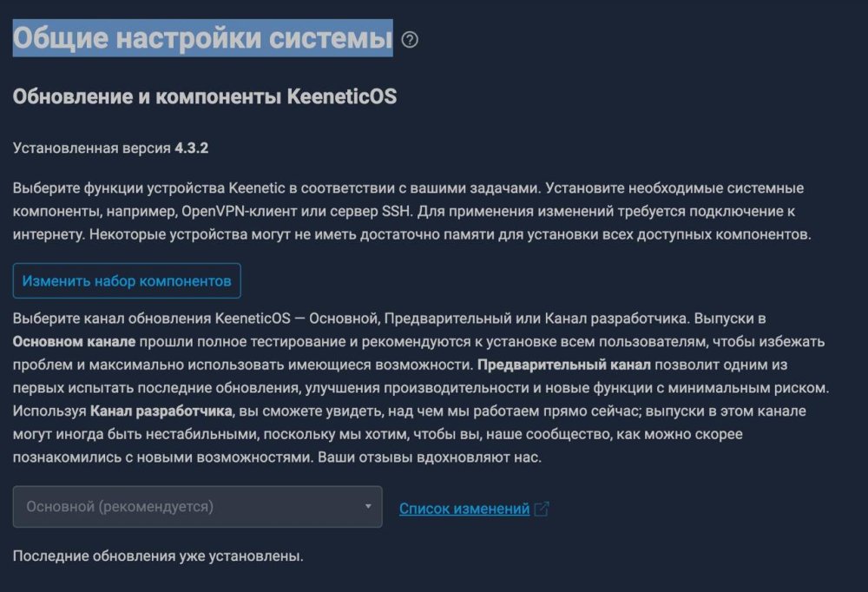Click the highlighted Общие настройки системы heading
868x592 pixels.
(202, 38)
